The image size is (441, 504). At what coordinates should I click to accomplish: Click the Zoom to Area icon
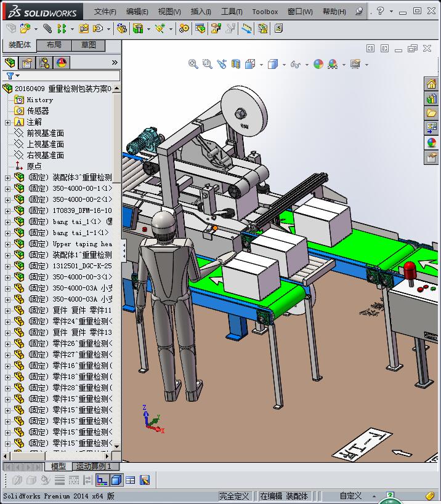pos(208,64)
